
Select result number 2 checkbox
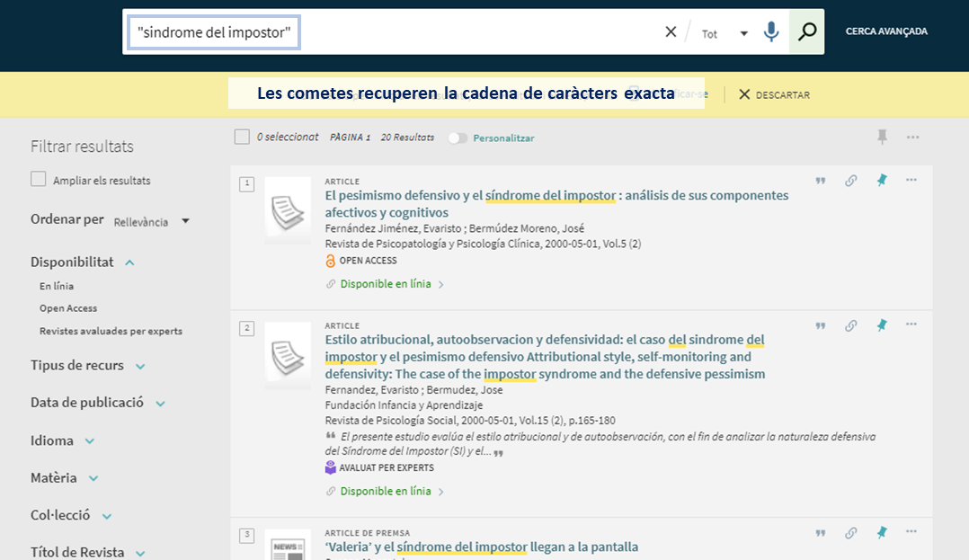click(246, 328)
